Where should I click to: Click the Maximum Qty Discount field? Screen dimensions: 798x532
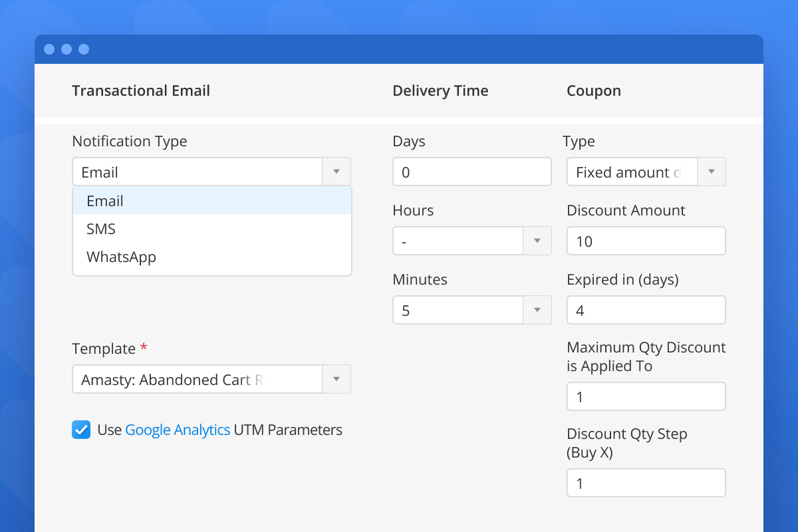point(646,396)
